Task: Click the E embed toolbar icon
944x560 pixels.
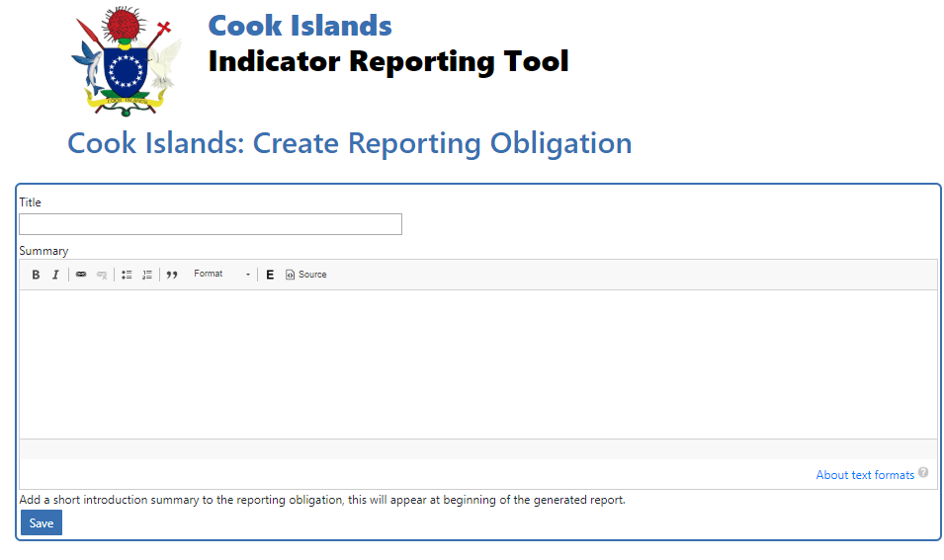Action: 270,275
